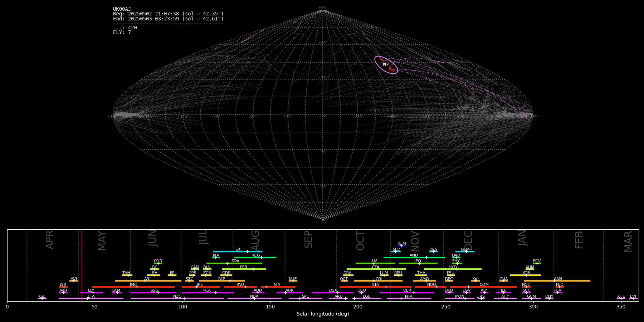Select the GEM shower label in timeline
Screen dimensions: 644x322
[x=465, y=249]
